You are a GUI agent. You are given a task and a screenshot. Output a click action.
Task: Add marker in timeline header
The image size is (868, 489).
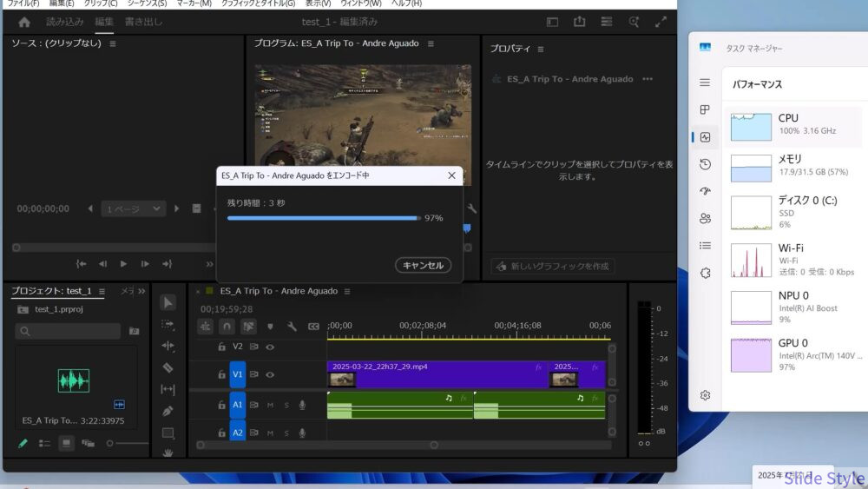270,327
